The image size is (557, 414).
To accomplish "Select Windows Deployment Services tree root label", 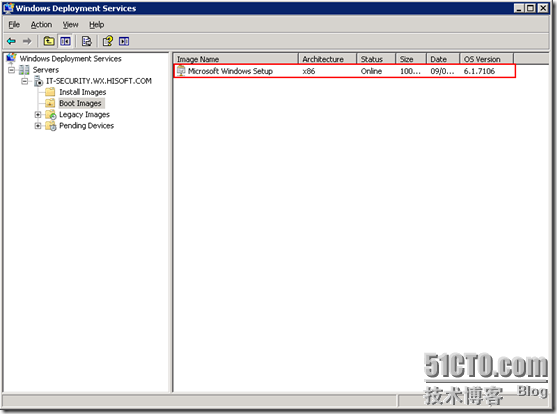I will (x=70, y=59).
